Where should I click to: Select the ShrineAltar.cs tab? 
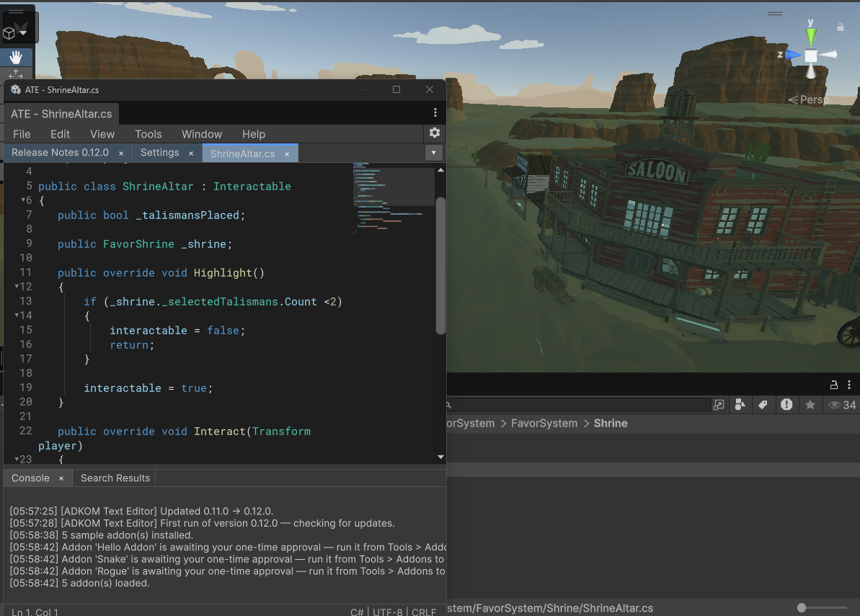point(242,154)
